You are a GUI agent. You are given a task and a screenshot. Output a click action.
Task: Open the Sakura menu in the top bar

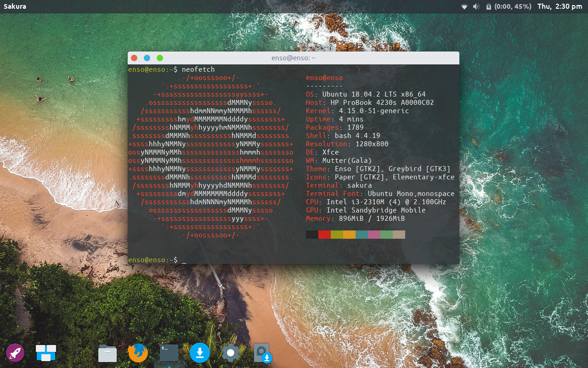[14, 6]
